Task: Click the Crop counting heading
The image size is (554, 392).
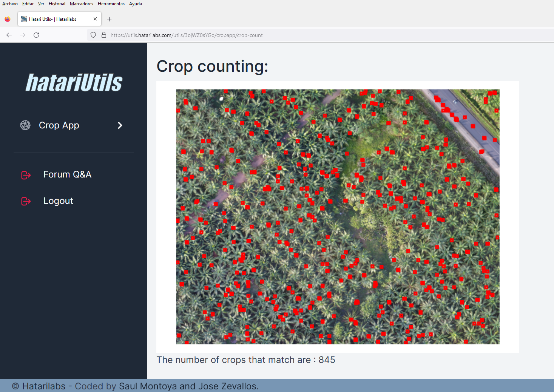Action: pos(212,66)
